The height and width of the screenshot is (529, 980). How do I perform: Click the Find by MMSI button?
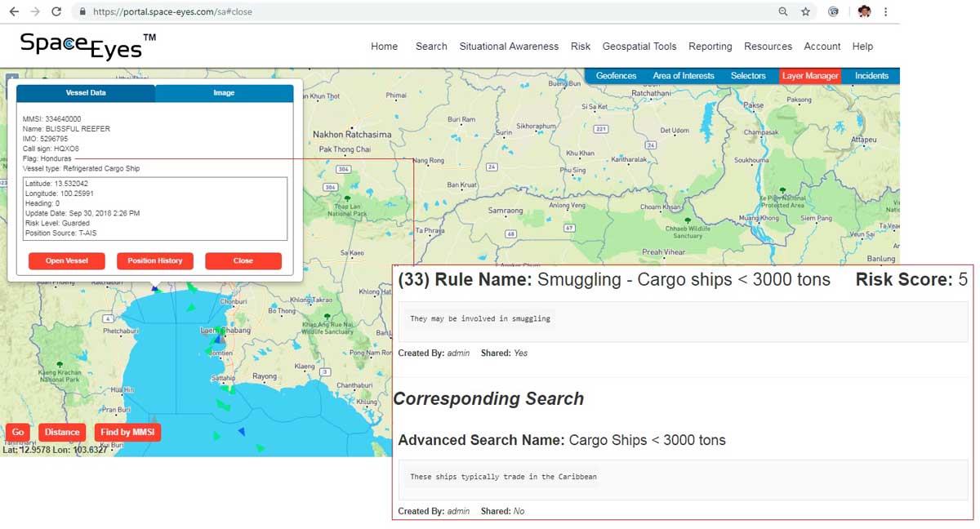point(127,433)
